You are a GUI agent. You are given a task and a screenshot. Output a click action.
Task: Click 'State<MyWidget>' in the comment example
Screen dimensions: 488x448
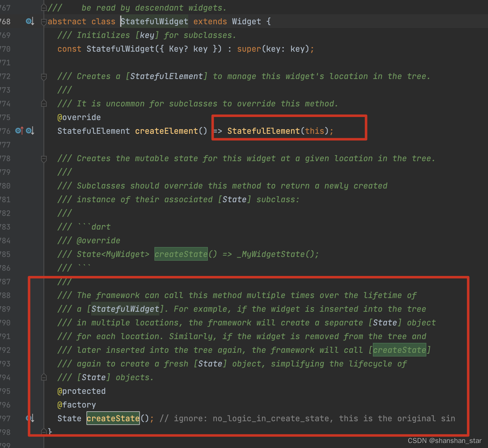pyautogui.click(x=113, y=254)
